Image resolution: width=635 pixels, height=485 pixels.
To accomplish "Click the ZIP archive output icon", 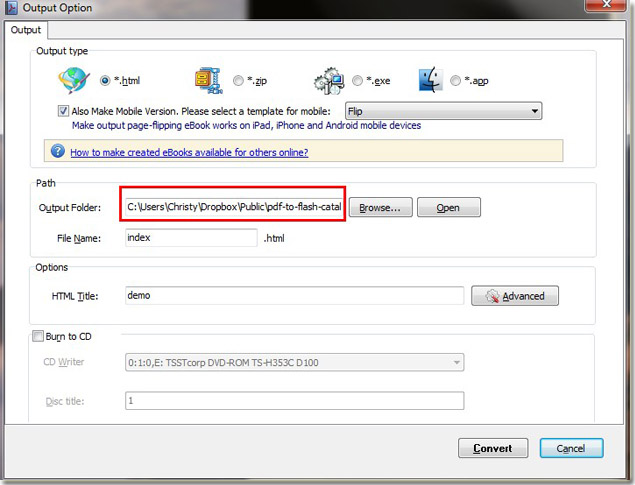I will 208,80.
